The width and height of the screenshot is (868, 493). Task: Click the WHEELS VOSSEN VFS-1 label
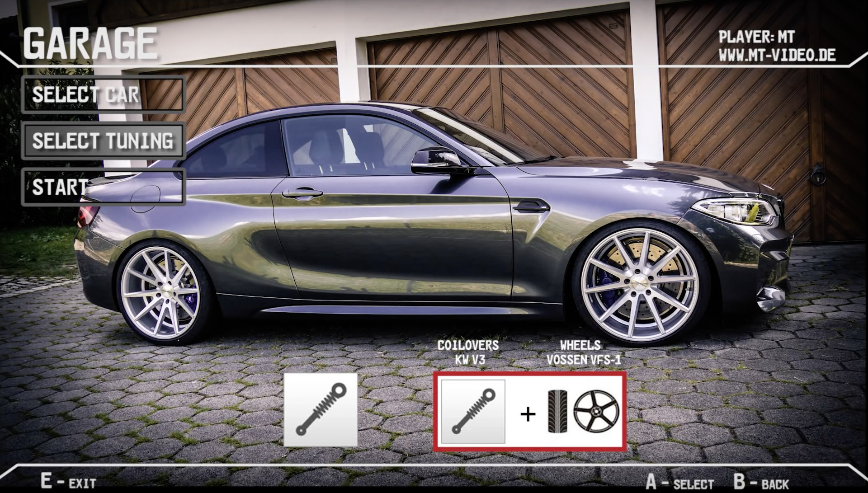583,352
